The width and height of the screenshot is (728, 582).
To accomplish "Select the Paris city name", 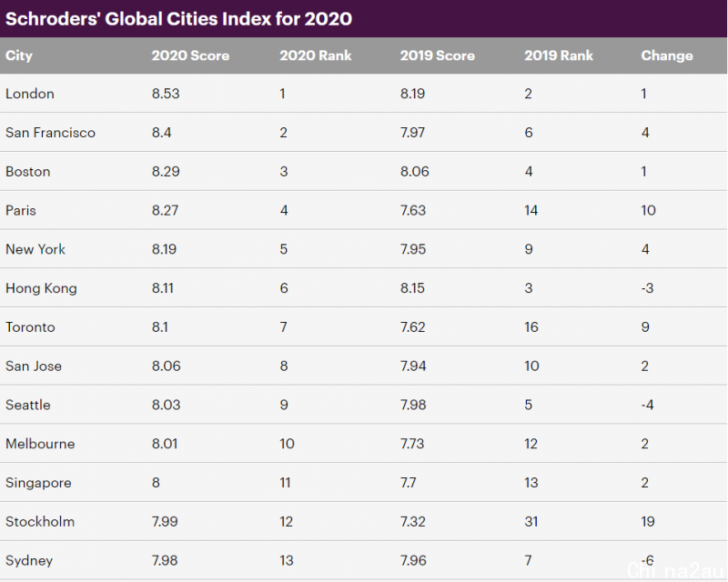I will tap(20, 211).
